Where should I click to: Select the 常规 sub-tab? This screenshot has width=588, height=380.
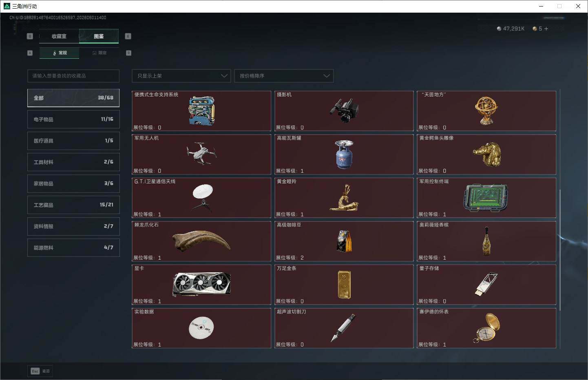[x=60, y=53]
